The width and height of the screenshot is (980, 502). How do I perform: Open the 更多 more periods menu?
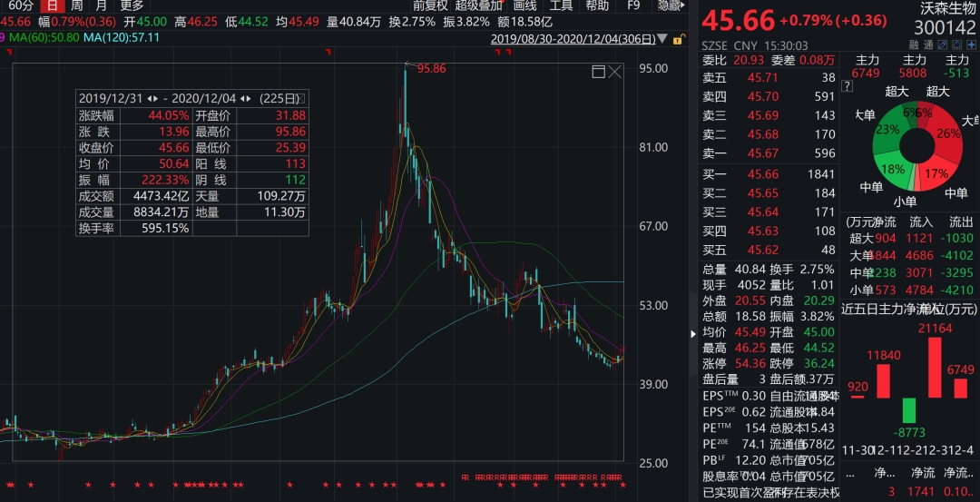coord(132,5)
